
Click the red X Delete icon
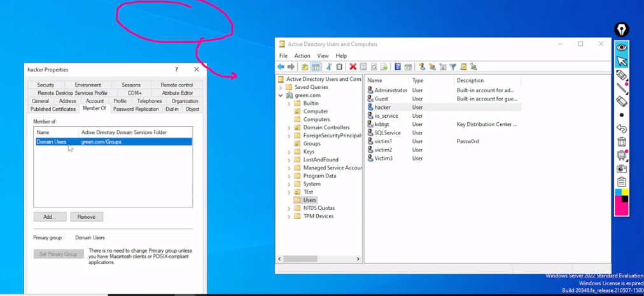(x=353, y=67)
